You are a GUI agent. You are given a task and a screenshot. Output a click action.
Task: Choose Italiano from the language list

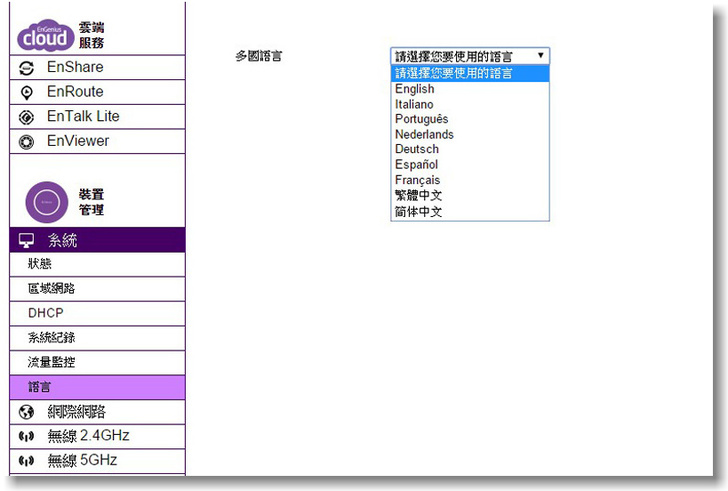pyautogui.click(x=470, y=104)
